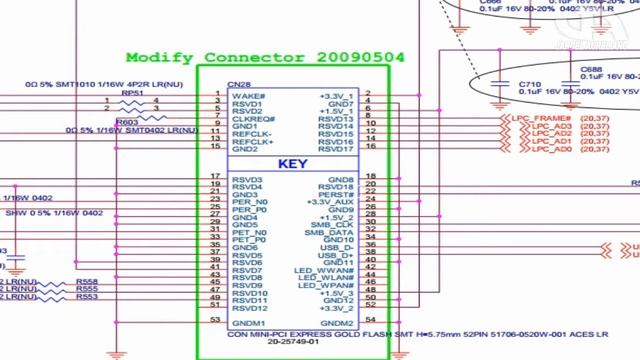The height and width of the screenshot is (360, 640).
Task: Click the LPC_AD1 net label
Action: click(x=552, y=141)
